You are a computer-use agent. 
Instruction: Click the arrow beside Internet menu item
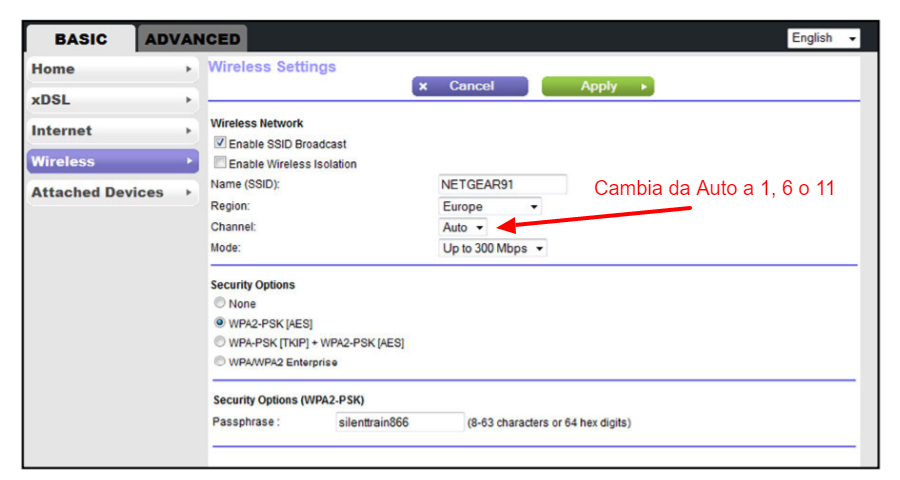(188, 131)
